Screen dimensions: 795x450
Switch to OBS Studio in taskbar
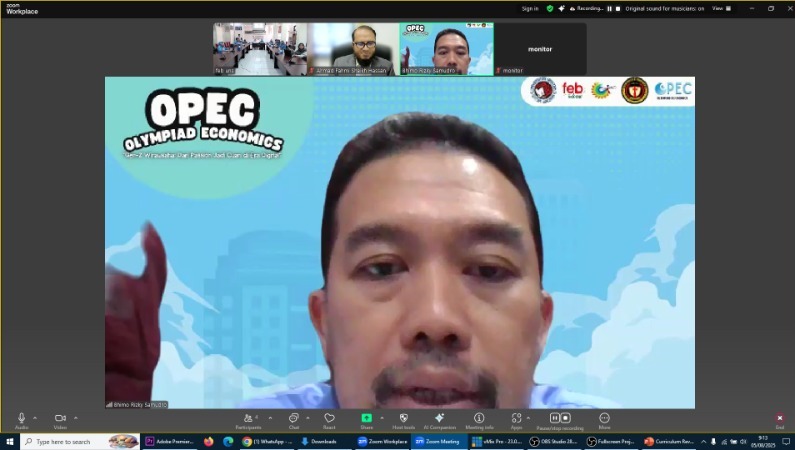coord(554,441)
